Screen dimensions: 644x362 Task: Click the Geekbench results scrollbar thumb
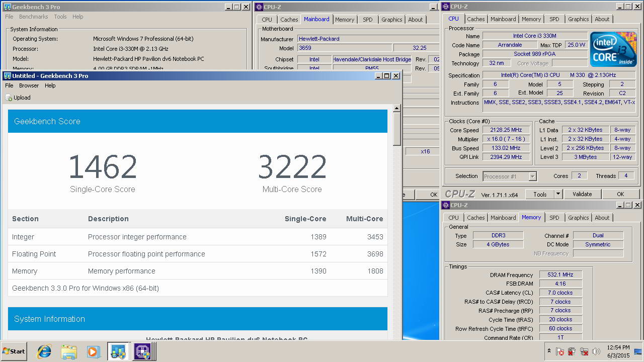pyautogui.click(x=397, y=129)
